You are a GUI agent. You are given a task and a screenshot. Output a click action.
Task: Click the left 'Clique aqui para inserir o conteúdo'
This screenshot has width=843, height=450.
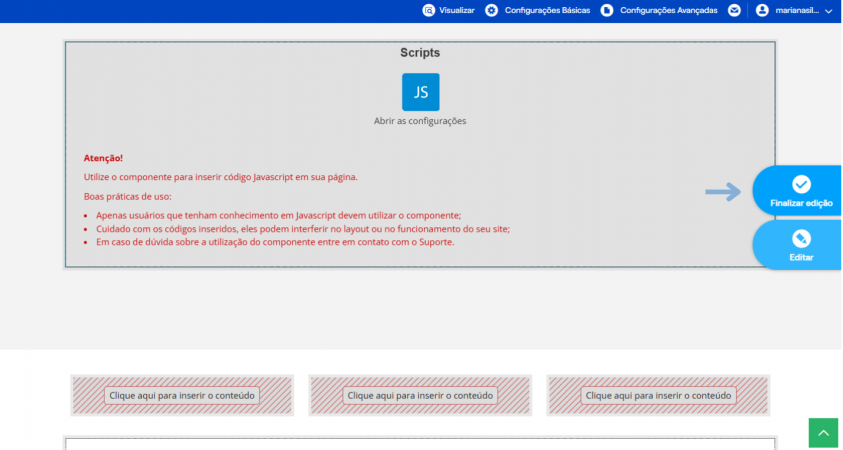182,396
